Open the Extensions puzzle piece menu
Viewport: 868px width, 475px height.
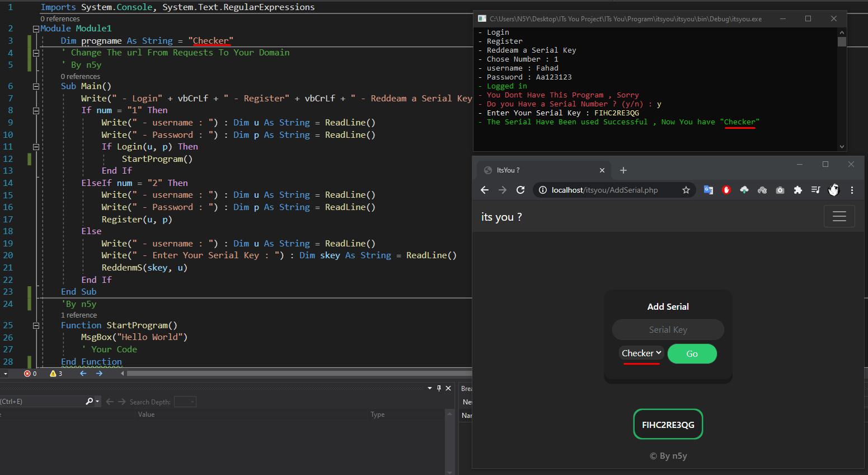(798, 190)
